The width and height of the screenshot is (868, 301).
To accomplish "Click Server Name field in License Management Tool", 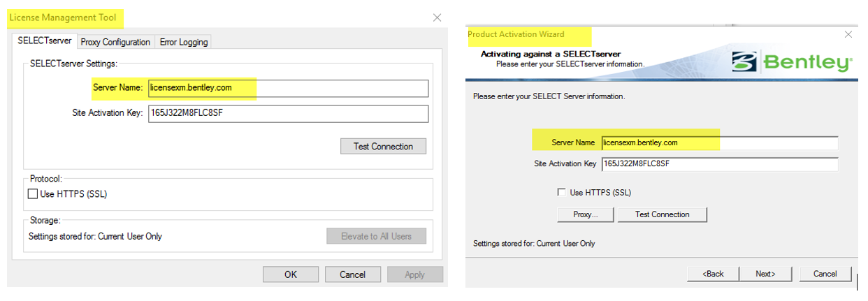I will (288, 88).
